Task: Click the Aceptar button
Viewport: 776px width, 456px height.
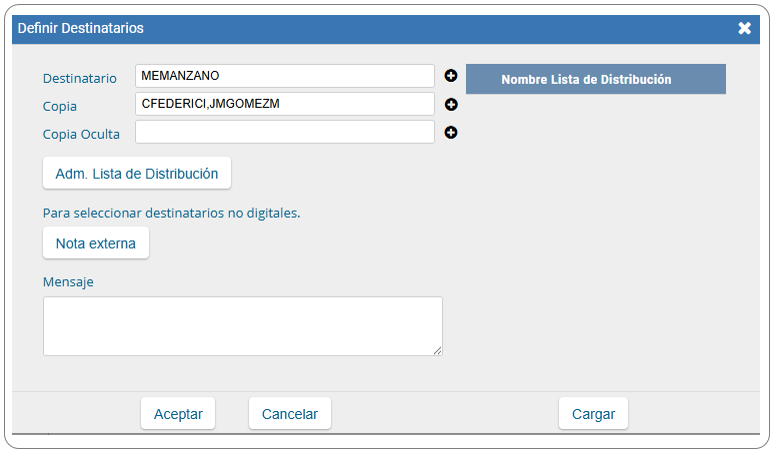Action: coord(178,413)
